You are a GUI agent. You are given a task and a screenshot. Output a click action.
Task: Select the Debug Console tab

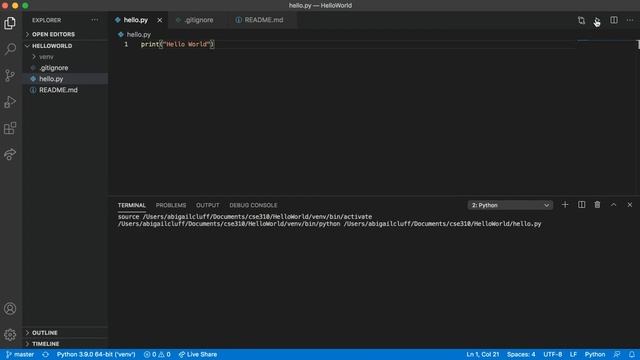(253, 205)
